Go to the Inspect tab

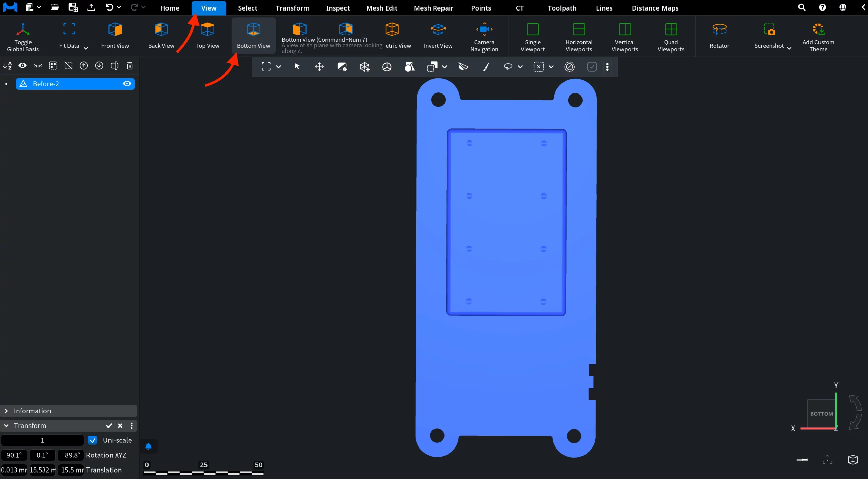click(x=338, y=8)
